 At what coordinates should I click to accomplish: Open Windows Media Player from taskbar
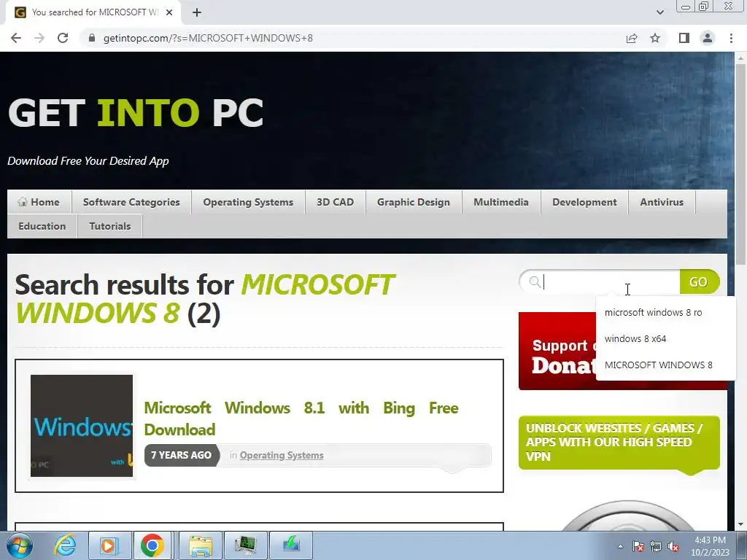point(109,545)
